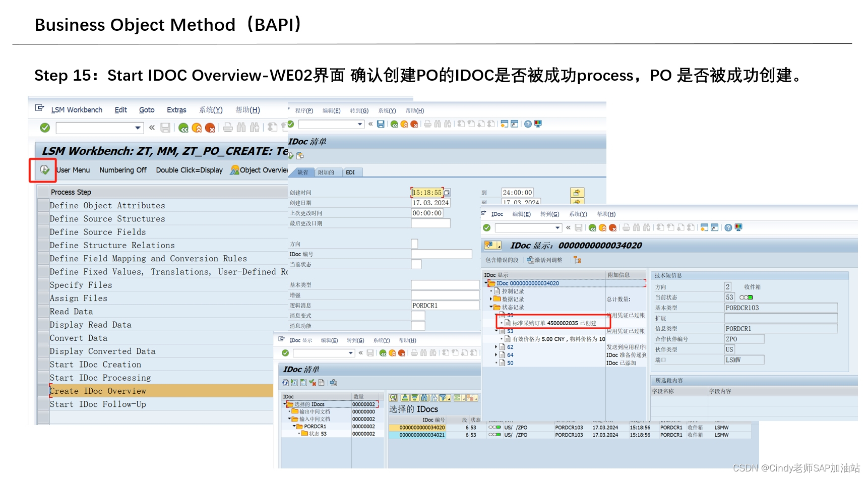
Task: Toggle Double Click=Display mode
Action: [189, 170]
